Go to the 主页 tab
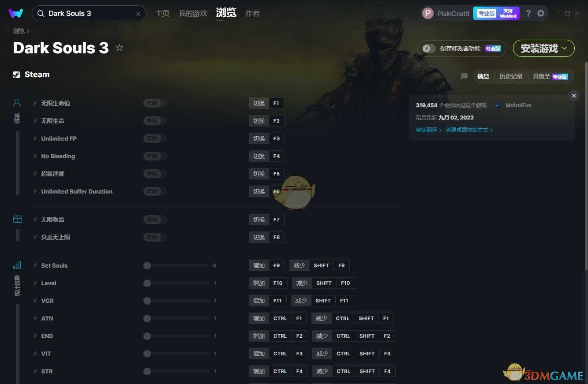This screenshot has height=384, width=588. 162,14
